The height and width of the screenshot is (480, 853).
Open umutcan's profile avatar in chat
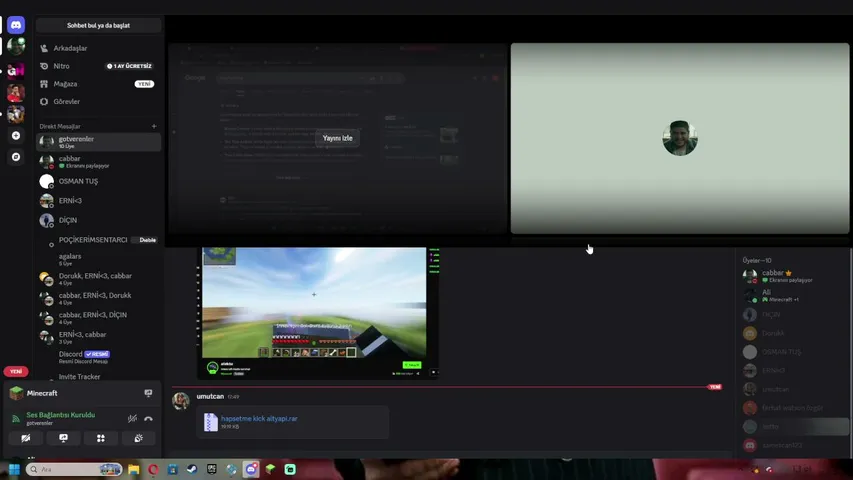181,401
